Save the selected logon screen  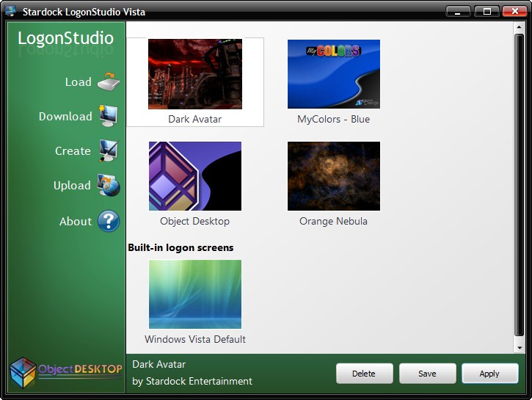coord(428,374)
